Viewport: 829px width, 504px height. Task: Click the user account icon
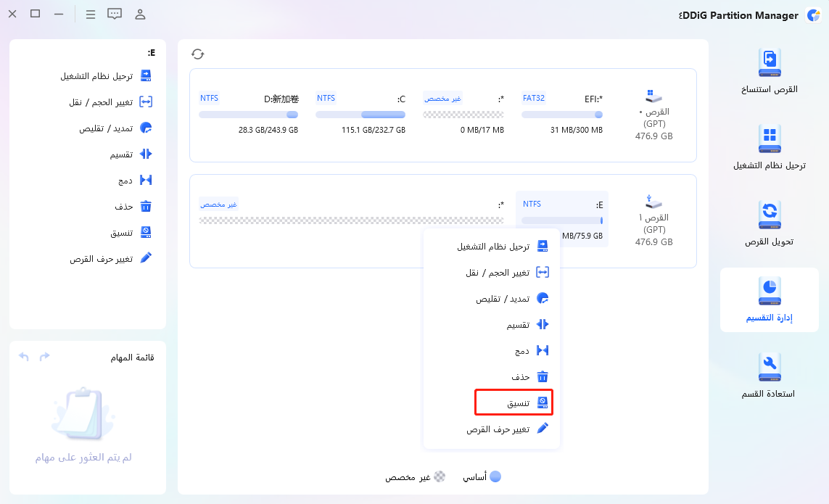(x=140, y=15)
